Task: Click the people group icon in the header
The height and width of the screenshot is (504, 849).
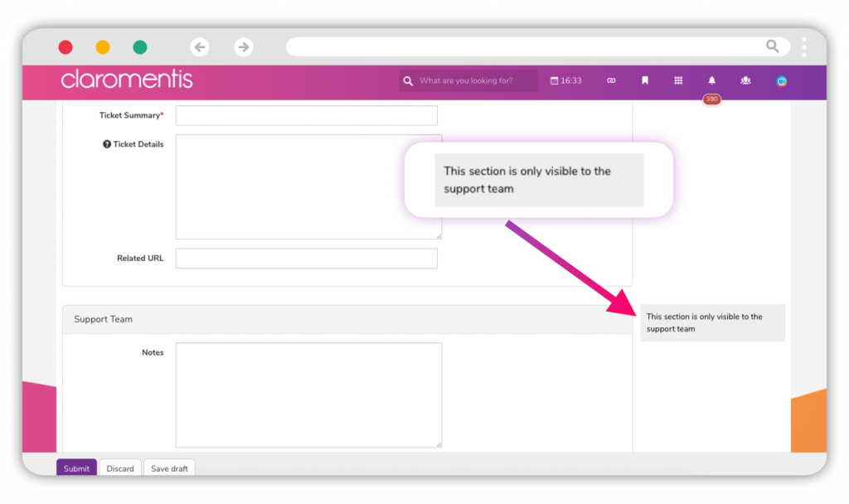Action: [745, 80]
